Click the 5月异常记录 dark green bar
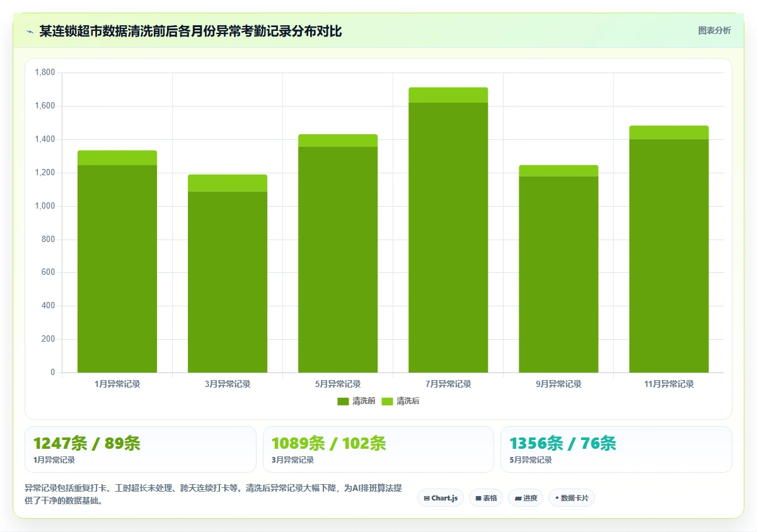Viewport: 757px width, 532px height. tap(338, 260)
